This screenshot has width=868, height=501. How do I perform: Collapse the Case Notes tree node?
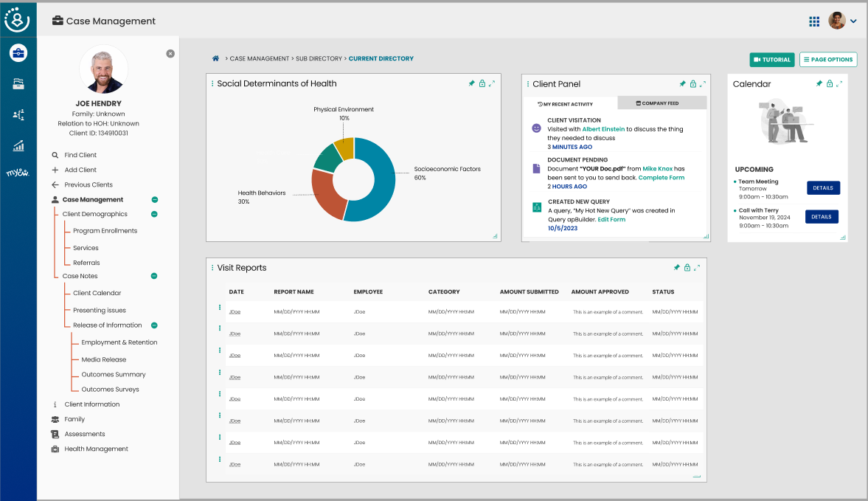(x=154, y=276)
